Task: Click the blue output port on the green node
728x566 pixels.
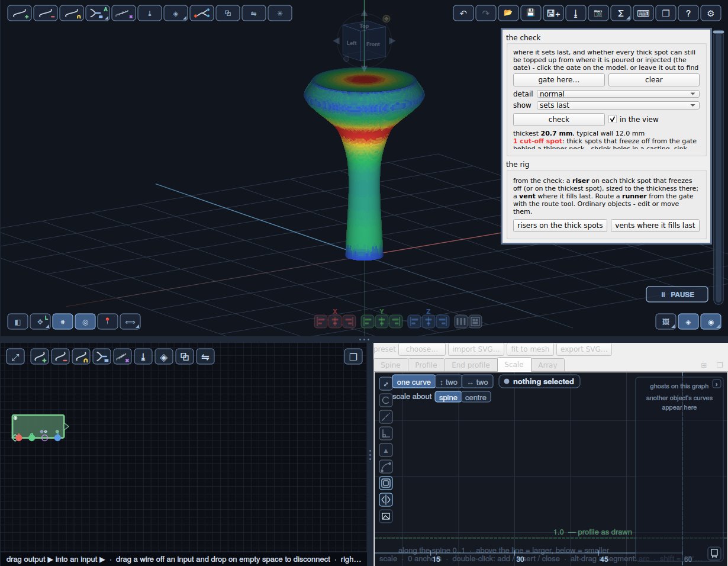Action: [x=57, y=438]
